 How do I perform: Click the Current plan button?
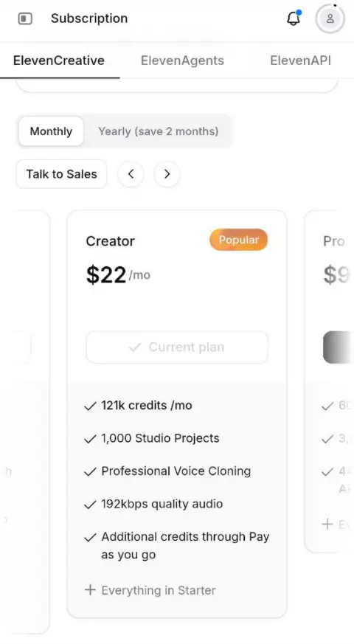pos(177,347)
